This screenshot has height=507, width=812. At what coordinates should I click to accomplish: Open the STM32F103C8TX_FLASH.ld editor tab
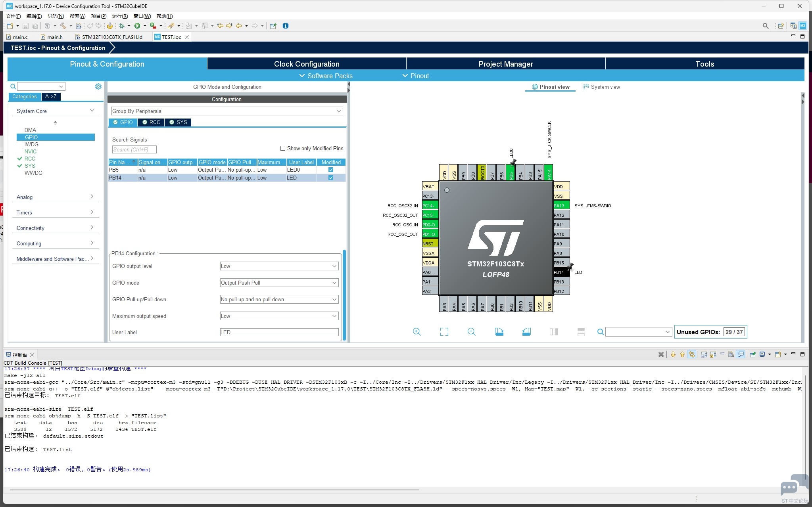coord(109,37)
